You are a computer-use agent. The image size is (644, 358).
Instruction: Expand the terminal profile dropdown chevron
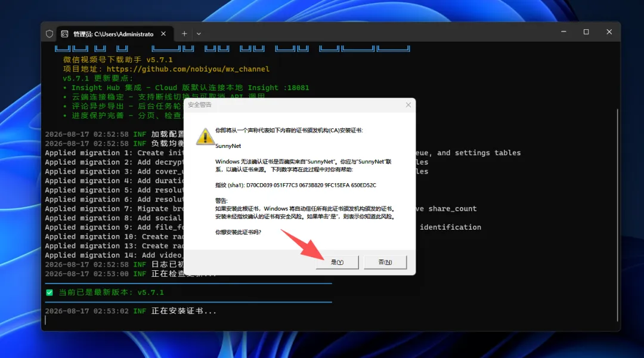tap(199, 33)
